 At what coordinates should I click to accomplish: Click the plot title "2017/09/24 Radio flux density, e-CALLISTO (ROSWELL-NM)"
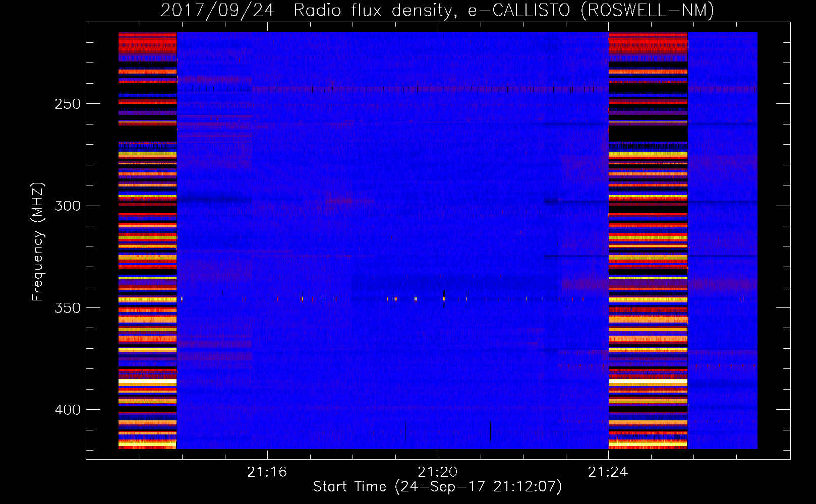(x=437, y=10)
